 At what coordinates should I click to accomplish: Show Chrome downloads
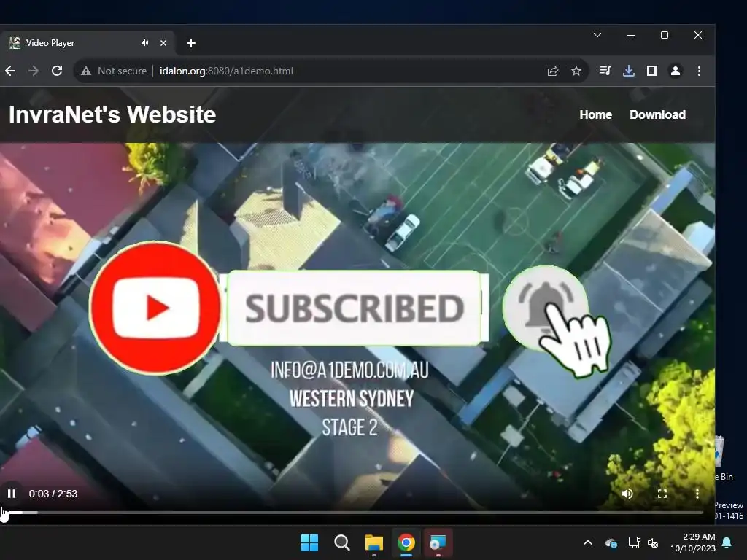point(628,71)
